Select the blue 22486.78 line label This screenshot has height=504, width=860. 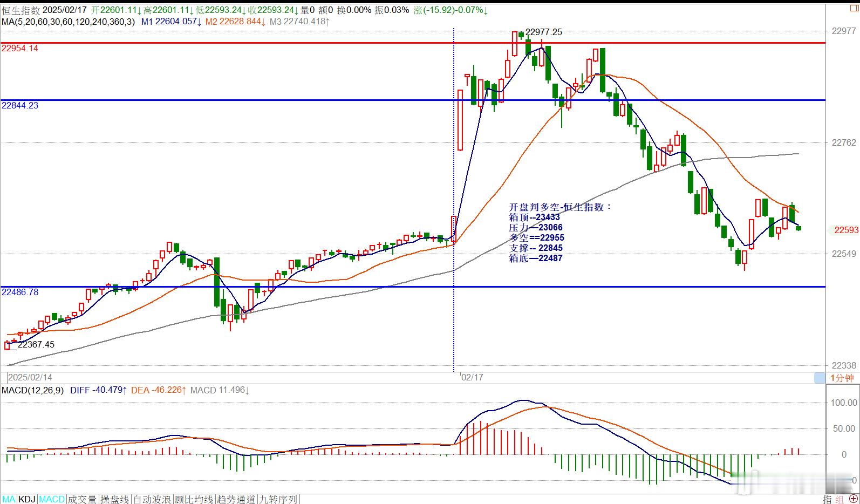[x=20, y=292]
